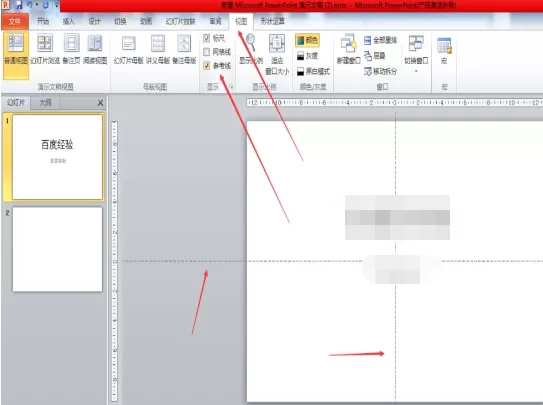Viewport: 543px width, 405px height.
Task: Click the PowerPoint application icon
Action: click(6, 5)
